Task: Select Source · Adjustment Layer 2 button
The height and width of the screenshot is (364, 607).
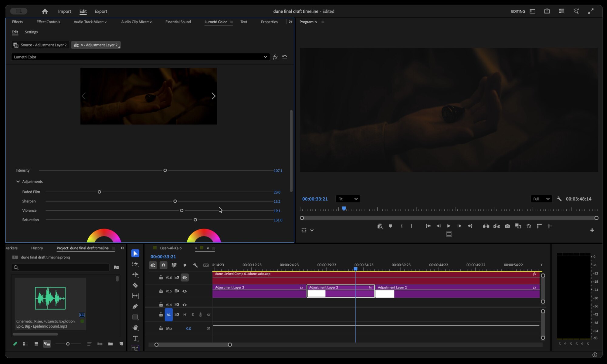Action: (40, 45)
